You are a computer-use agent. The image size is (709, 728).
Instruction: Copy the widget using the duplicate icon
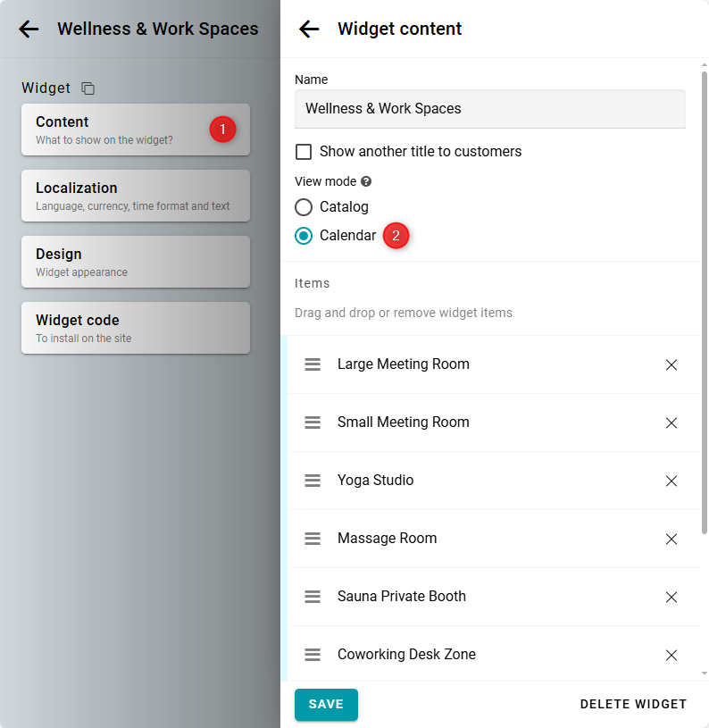click(x=88, y=88)
